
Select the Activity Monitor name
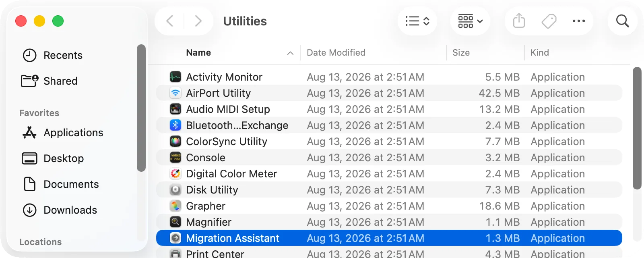tap(224, 77)
